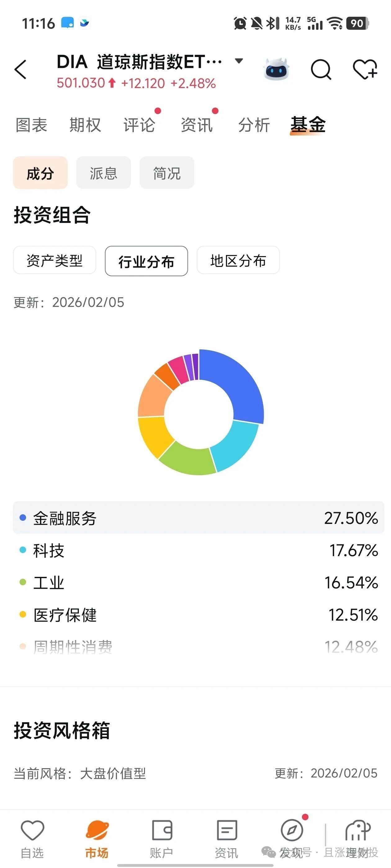Select the 科技 17.67% sector row
Viewport: 391px width, 868px height.
tap(198, 550)
